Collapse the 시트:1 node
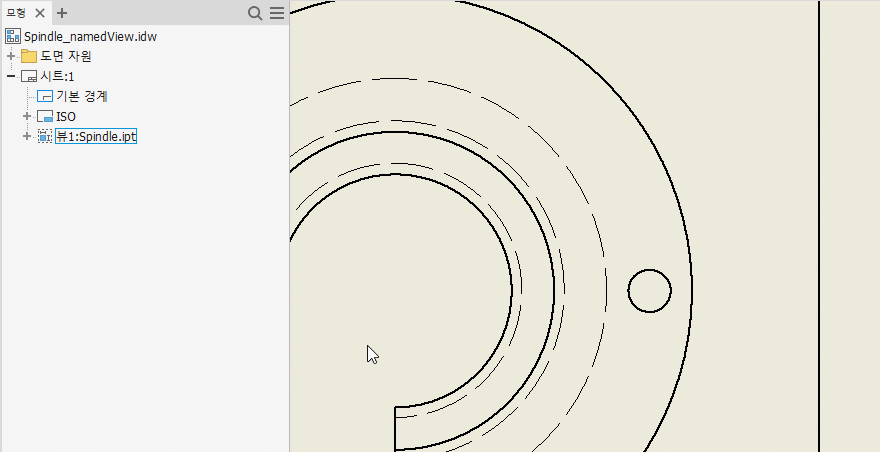Screen dimensions: 880x452 (x=11, y=76)
